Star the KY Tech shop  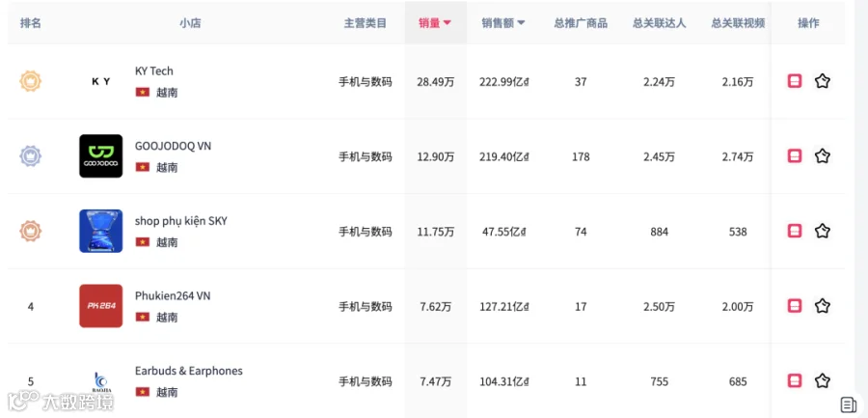(822, 81)
